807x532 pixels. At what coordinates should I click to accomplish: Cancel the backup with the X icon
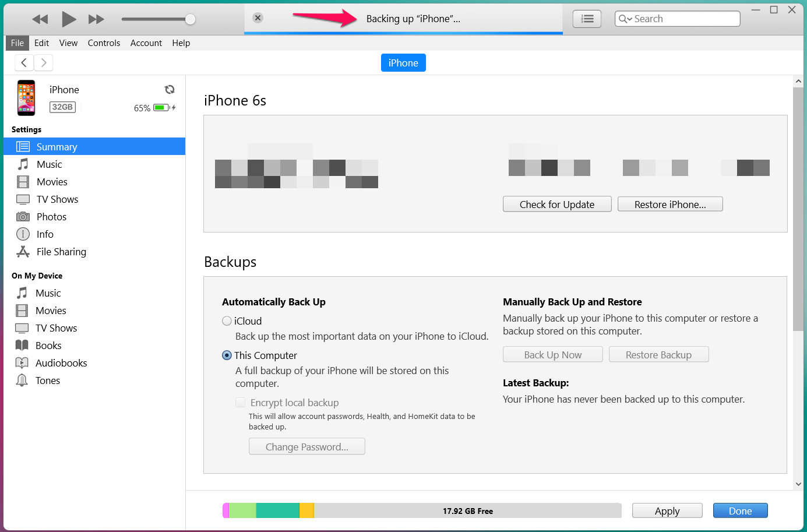tap(258, 18)
